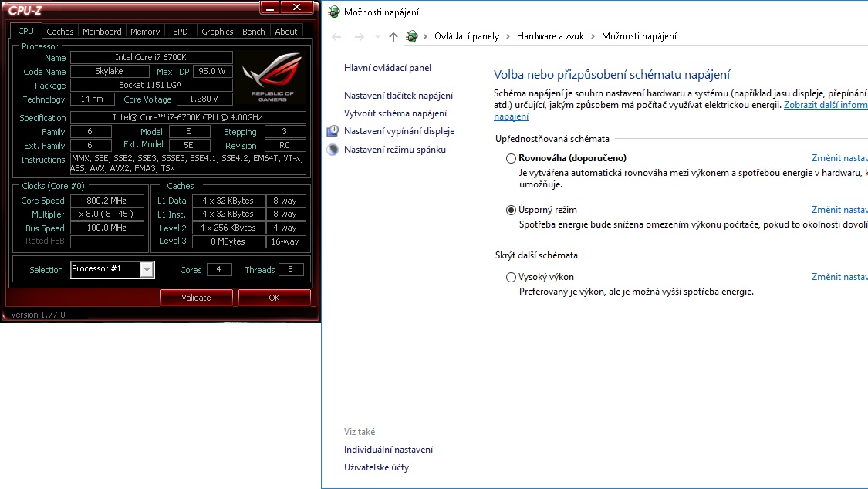The image size is (868, 489).
Task: Click the Forward navigation arrow
Action: pos(360,36)
